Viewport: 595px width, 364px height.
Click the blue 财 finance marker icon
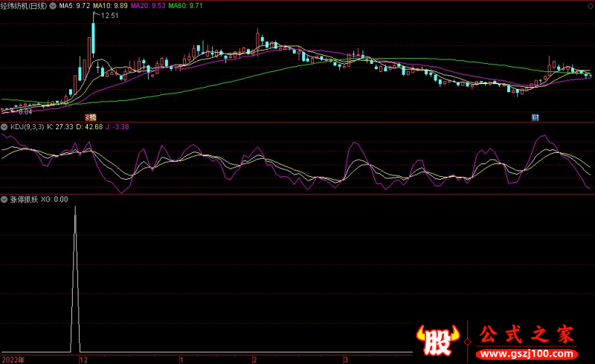[534, 117]
